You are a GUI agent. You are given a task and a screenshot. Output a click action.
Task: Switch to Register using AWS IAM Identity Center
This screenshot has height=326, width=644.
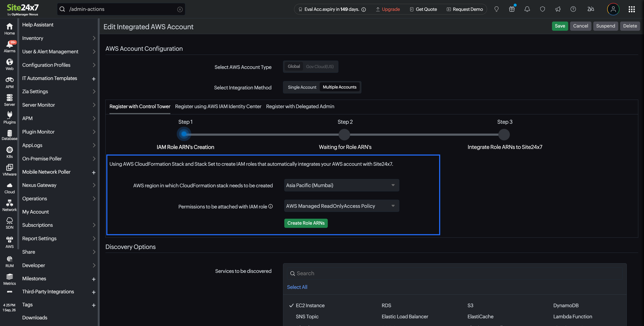click(x=218, y=106)
